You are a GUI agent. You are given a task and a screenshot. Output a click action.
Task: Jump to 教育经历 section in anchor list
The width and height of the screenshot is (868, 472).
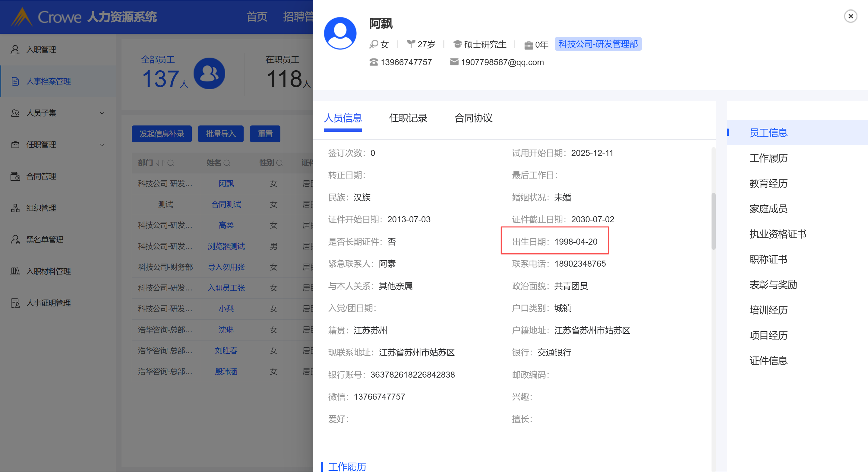point(768,183)
